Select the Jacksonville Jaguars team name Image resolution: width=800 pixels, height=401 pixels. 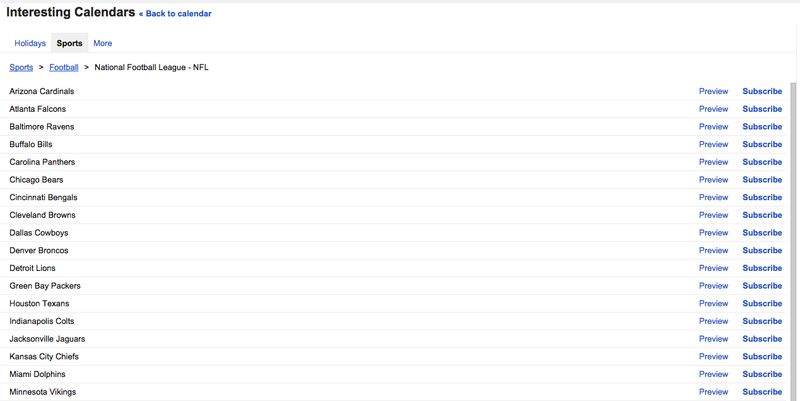(47, 339)
